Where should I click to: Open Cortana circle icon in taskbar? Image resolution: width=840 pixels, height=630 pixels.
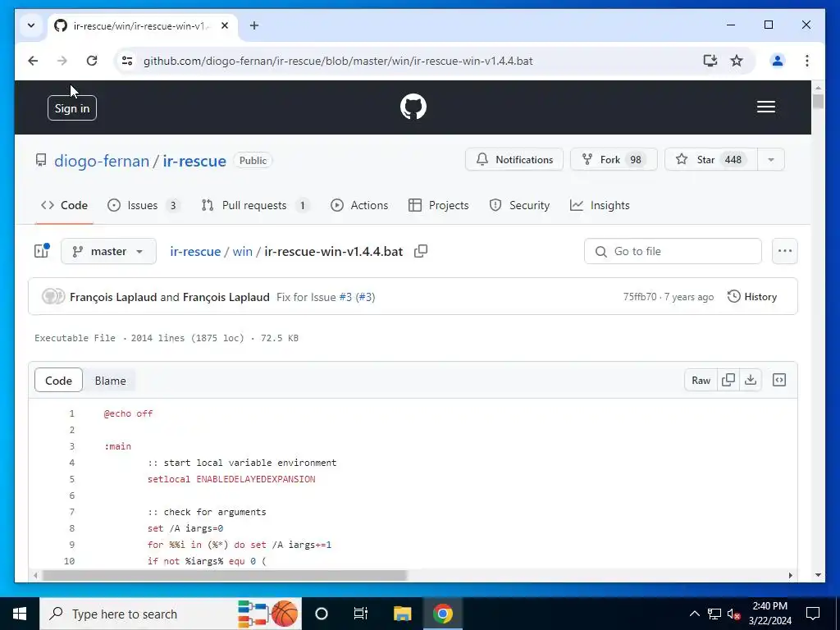[x=321, y=614]
